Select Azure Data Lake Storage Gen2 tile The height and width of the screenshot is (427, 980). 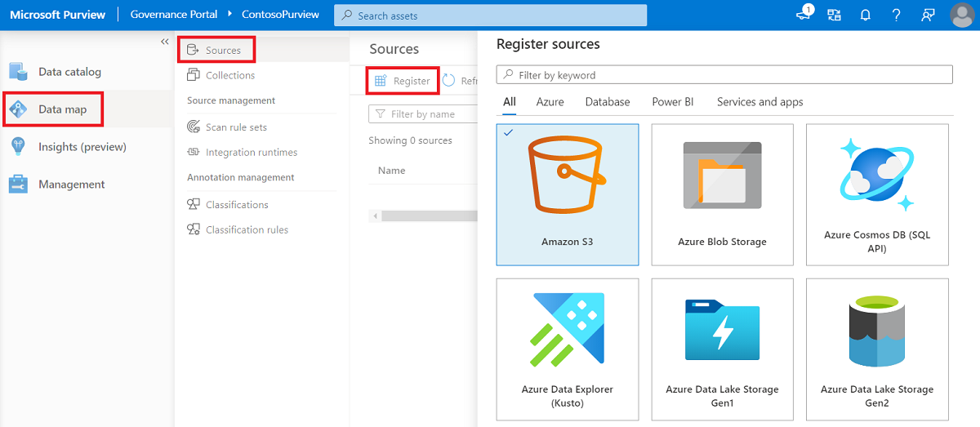[878, 349]
